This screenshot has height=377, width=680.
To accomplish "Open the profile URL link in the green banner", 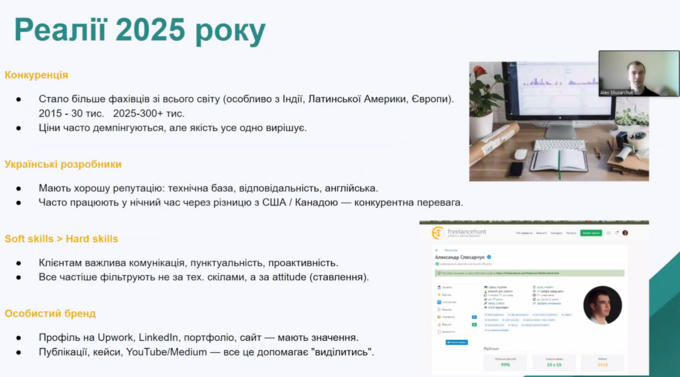I will tap(527, 273).
